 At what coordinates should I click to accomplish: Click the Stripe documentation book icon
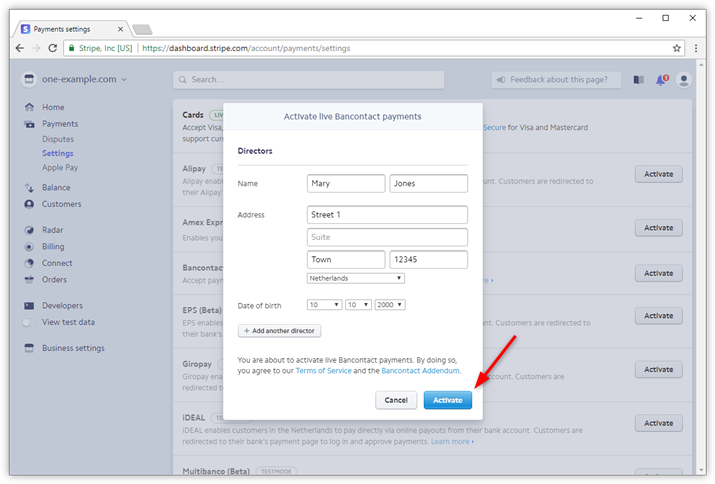638,80
